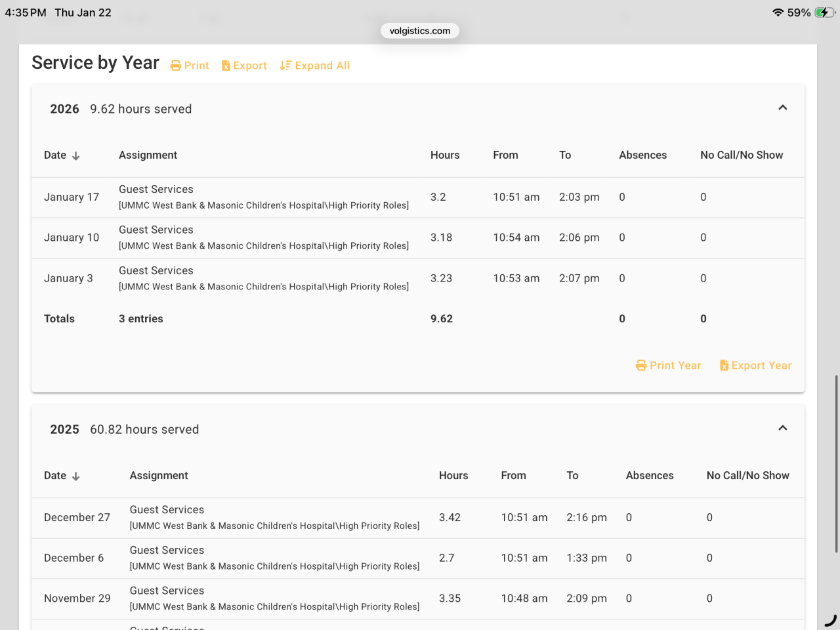
Task: Collapse the 2026 year panel chevron
Action: (x=782, y=108)
